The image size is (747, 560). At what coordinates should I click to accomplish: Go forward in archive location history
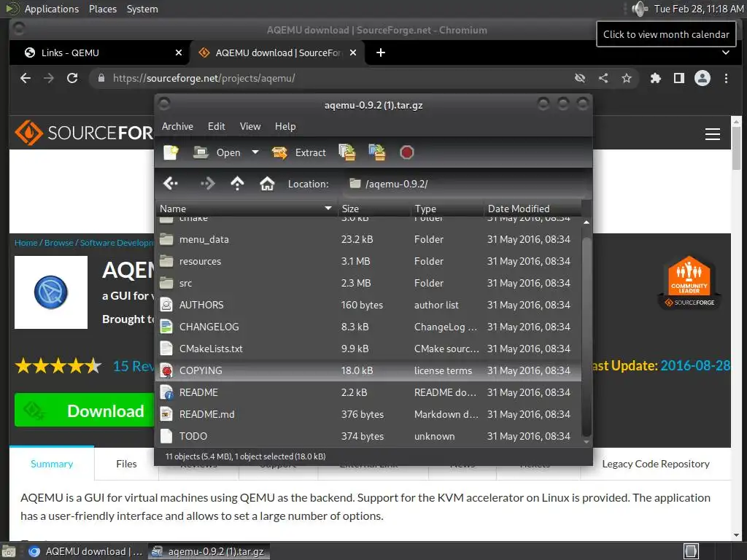pyautogui.click(x=208, y=183)
